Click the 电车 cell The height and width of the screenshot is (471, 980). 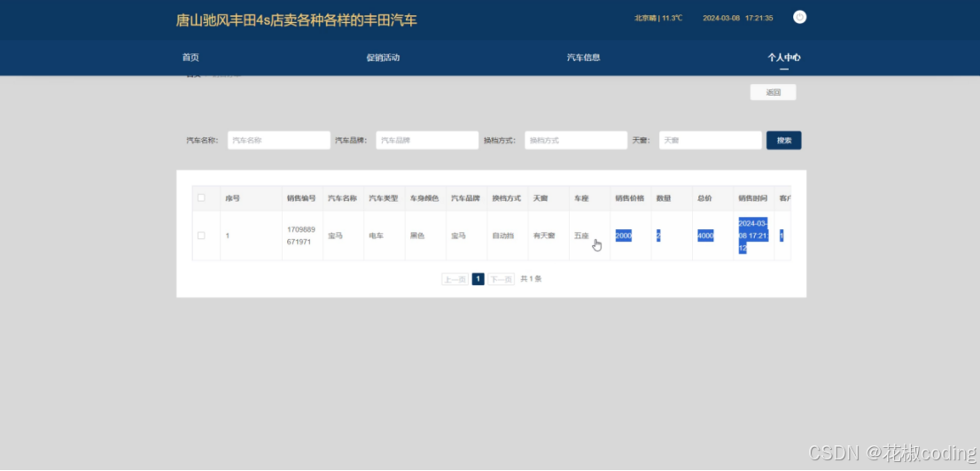pos(377,236)
